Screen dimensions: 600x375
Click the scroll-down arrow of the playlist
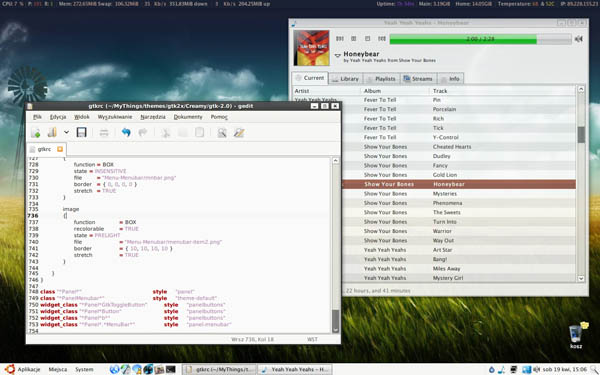pyautogui.click(x=581, y=279)
